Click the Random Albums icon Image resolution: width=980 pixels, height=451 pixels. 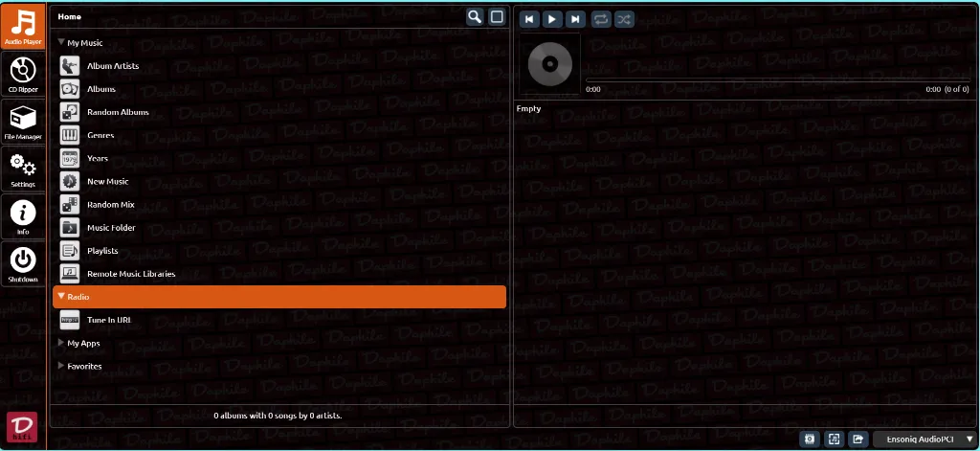69,112
